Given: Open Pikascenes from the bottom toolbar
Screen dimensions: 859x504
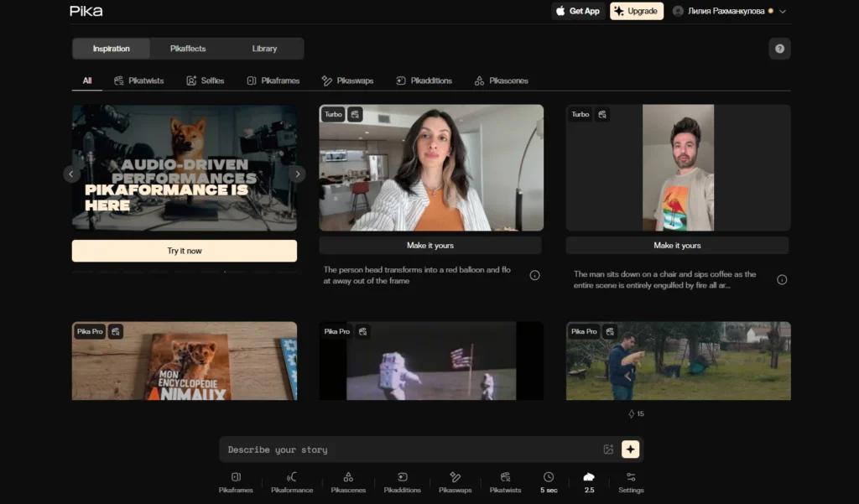Looking at the screenshot, I should click(x=348, y=482).
